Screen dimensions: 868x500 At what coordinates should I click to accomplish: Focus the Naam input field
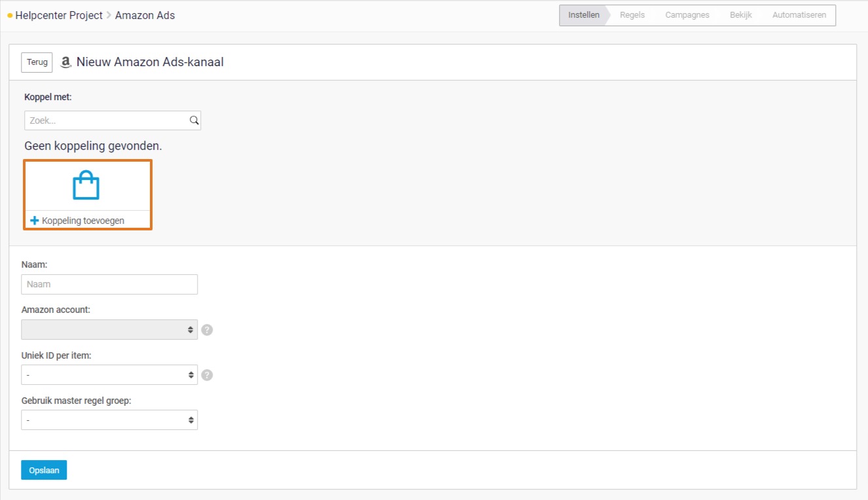click(x=109, y=284)
